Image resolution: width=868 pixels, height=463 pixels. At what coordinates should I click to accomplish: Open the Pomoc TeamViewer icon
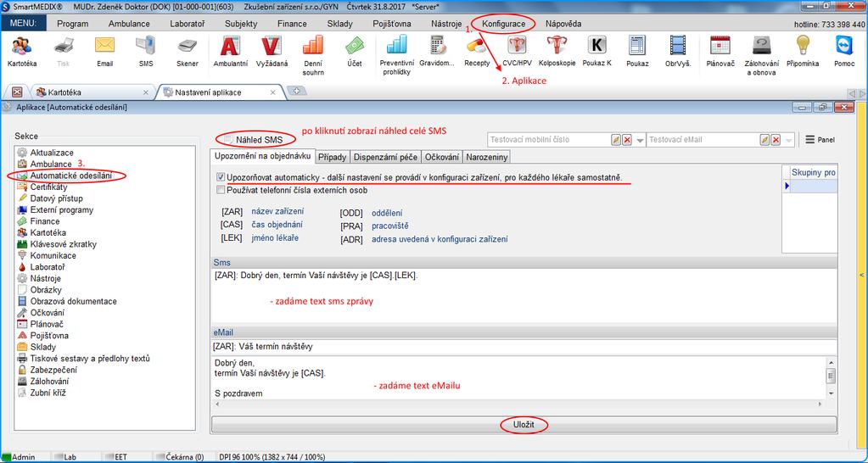pos(844,52)
